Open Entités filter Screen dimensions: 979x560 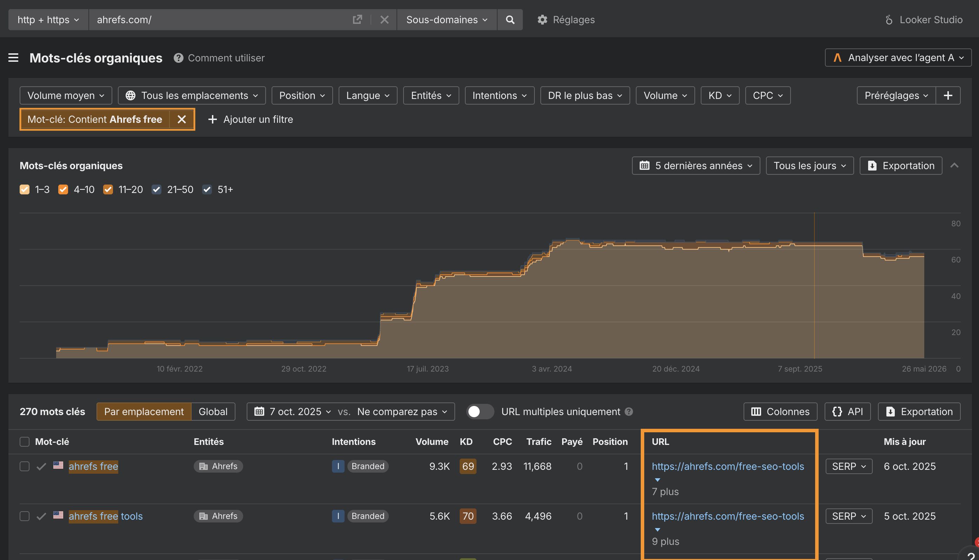click(x=431, y=95)
